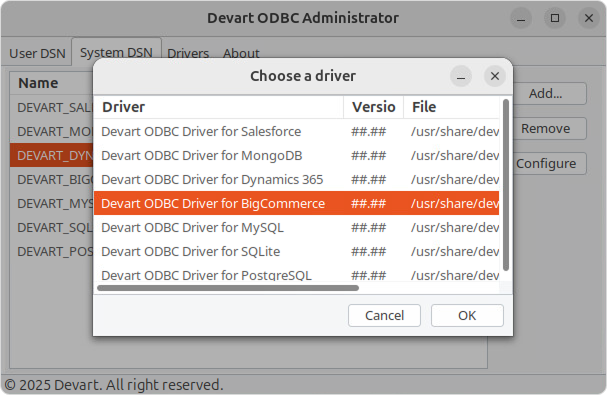Viewport: 607px width, 395px height.
Task: Minimize the Choose a driver dialog
Action: click(461, 76)
